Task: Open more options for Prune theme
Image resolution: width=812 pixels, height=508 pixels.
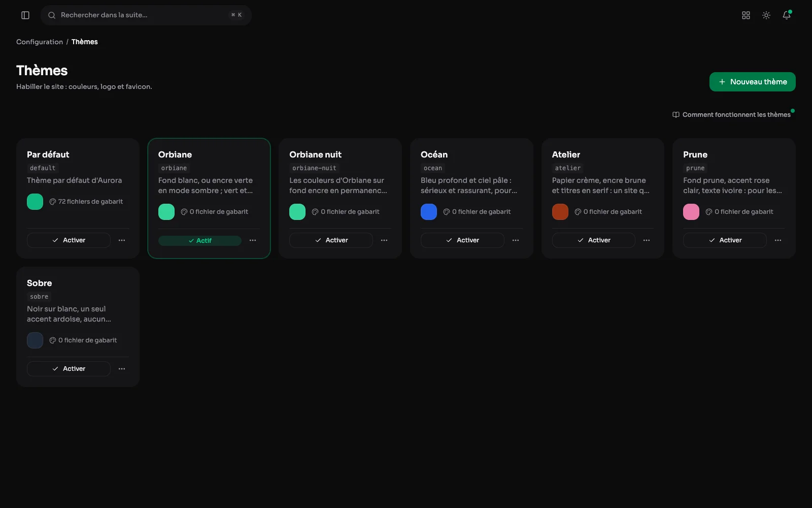Action: click(x=778, y=240)
